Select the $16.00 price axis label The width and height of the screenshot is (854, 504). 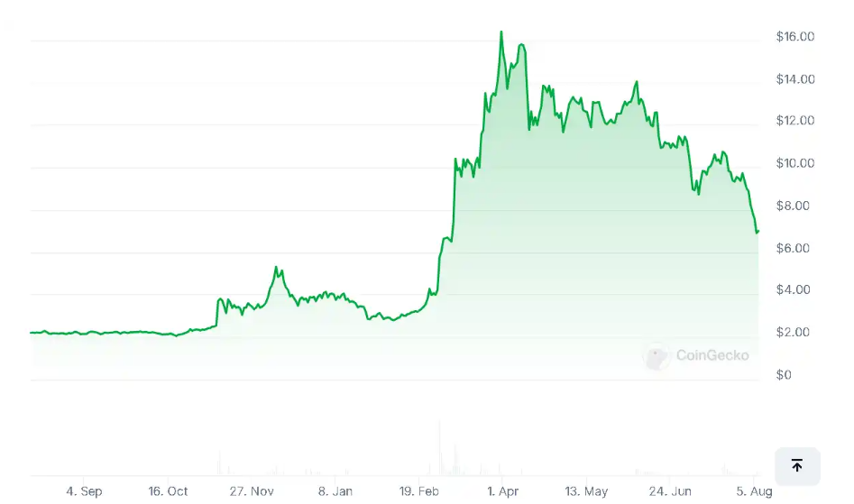[x=794, y=37]
